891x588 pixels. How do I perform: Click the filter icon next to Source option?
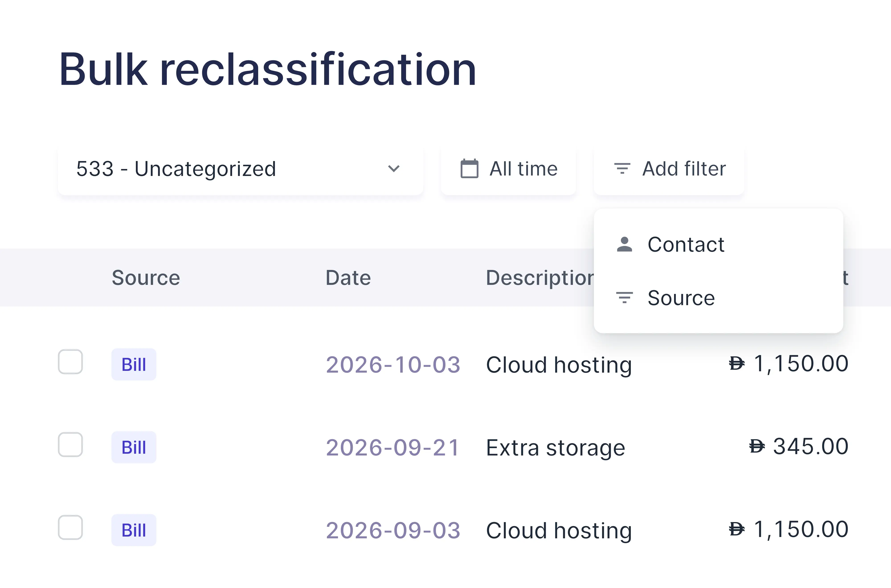pyautogui.click(x=624, y=298)
